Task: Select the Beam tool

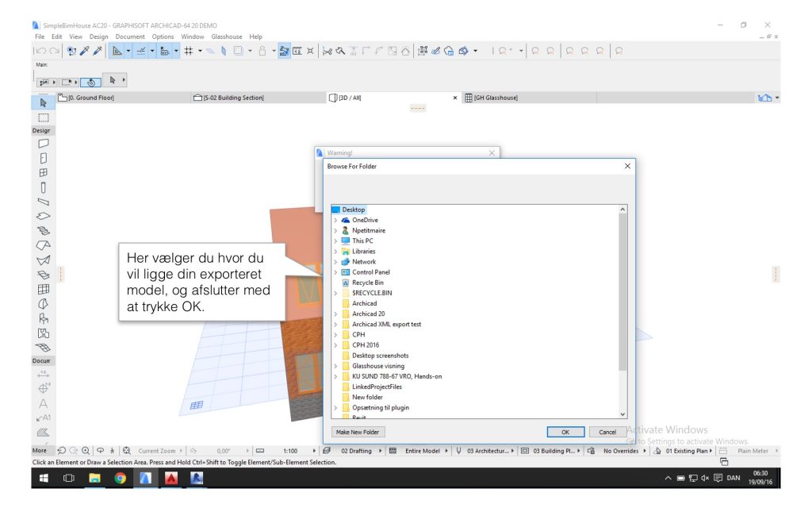Action: [x=43, y=202]
